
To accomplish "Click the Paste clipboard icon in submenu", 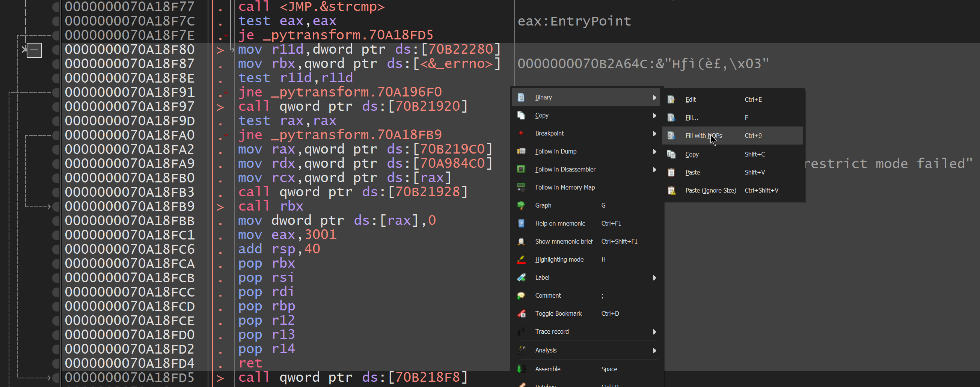I will pyautogui.click(x=671, y=173).
